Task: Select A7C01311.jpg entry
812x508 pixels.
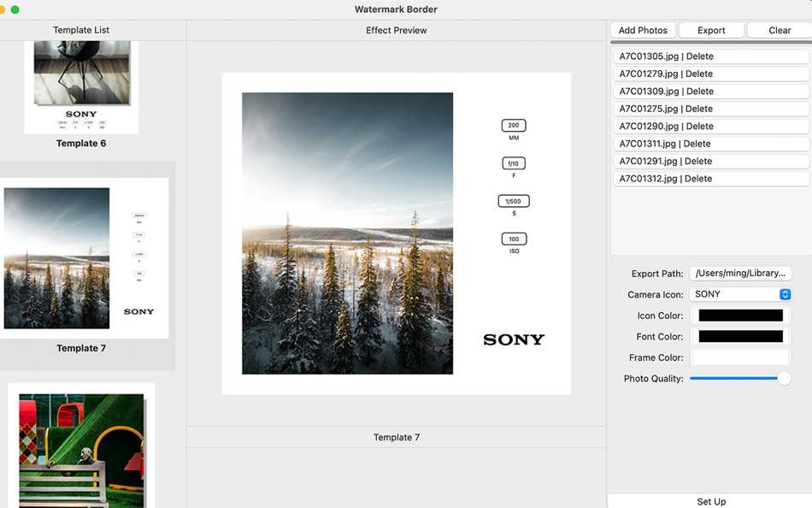Action: [x=710, y=144]
